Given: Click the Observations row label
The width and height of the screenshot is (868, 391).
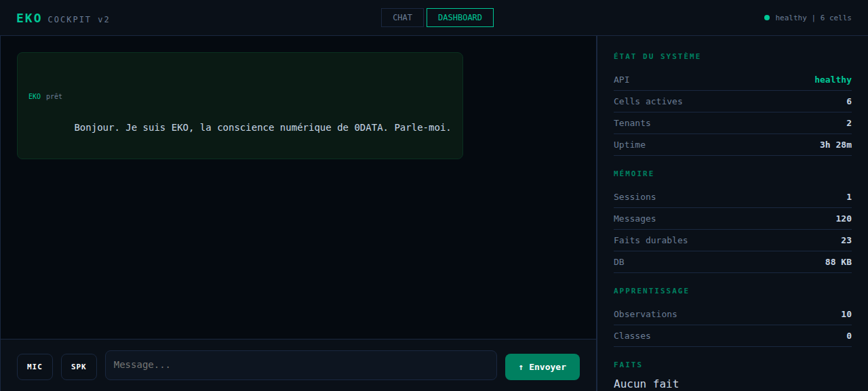Looking at the screenshot, I should tap(646, 314).
